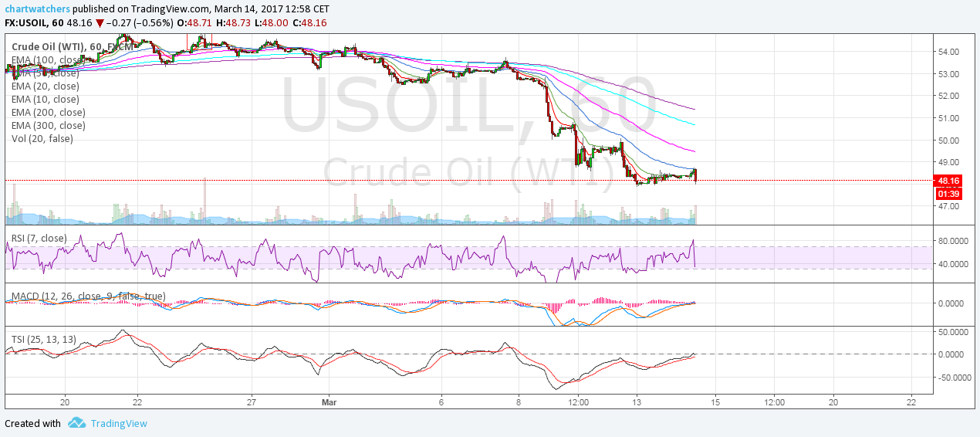Click the TradingView cloud logo icon
The height and width of the screenshot is (437, 980).
76,423
